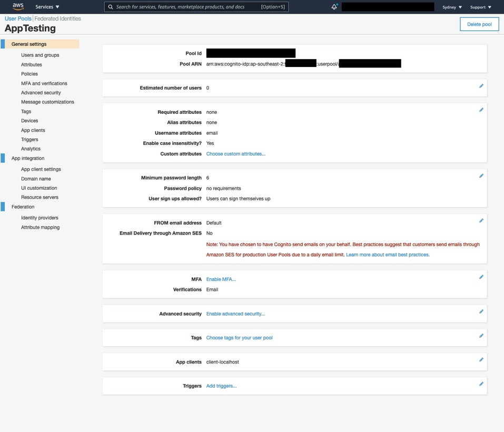Viewport: 504px width, 432px height.
Task: Open UI customization sidebar item
Action: [39, 188]
